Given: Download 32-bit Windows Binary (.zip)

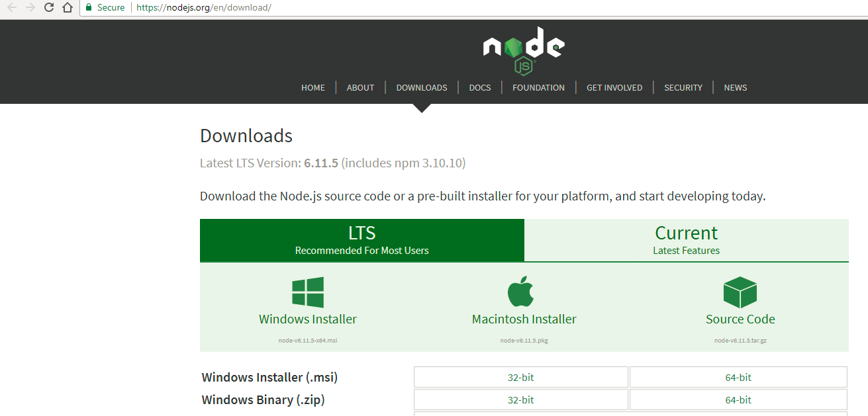Looking at the screenshot, I should point(521,400).
